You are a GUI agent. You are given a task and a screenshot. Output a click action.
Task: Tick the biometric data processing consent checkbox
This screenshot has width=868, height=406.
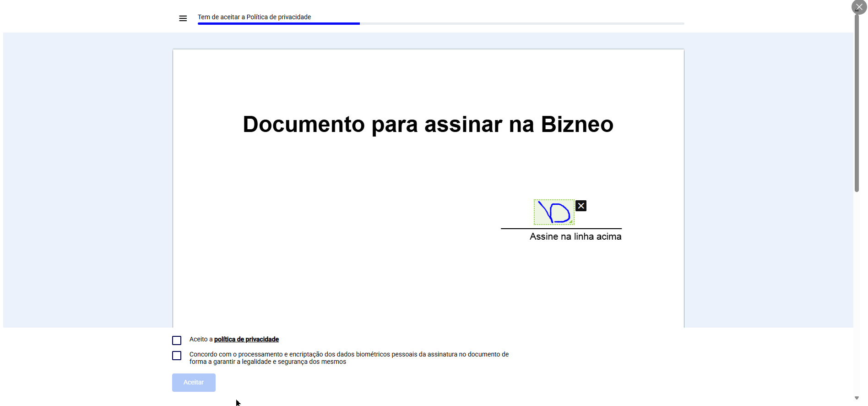(x=177, y=356)
